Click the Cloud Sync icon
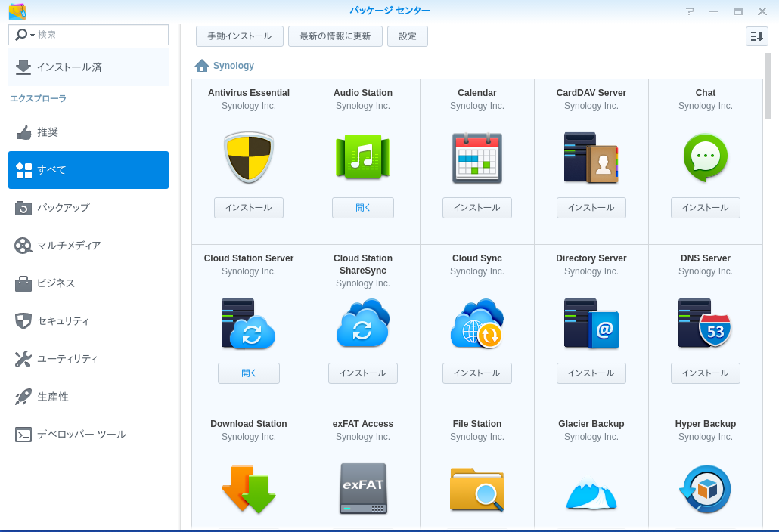The image size is (779, 532). [477, 323]
